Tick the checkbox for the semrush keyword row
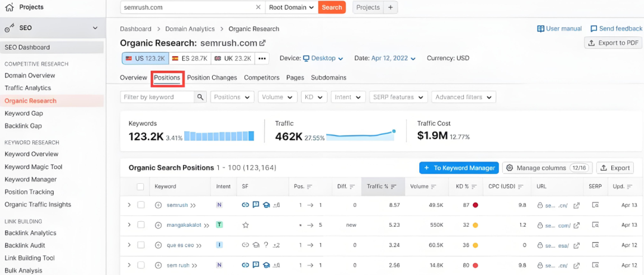 [141, 205]
